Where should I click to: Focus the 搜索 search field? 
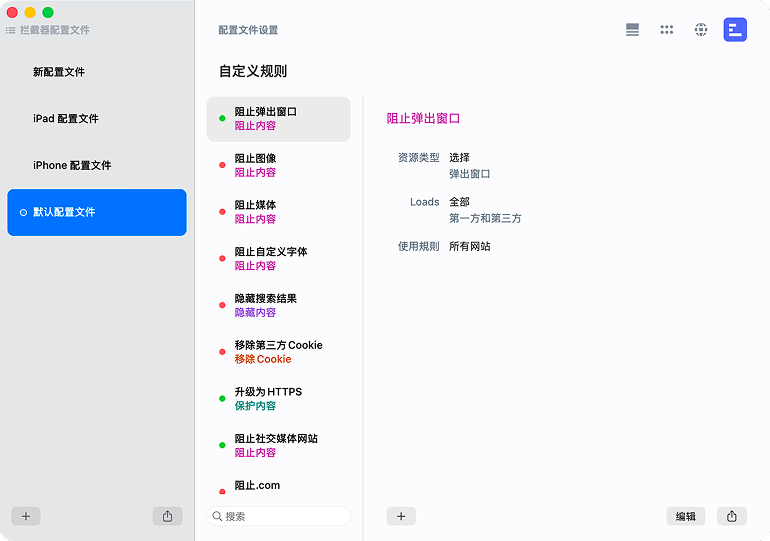pyautogui.click(x=279, y=516)
